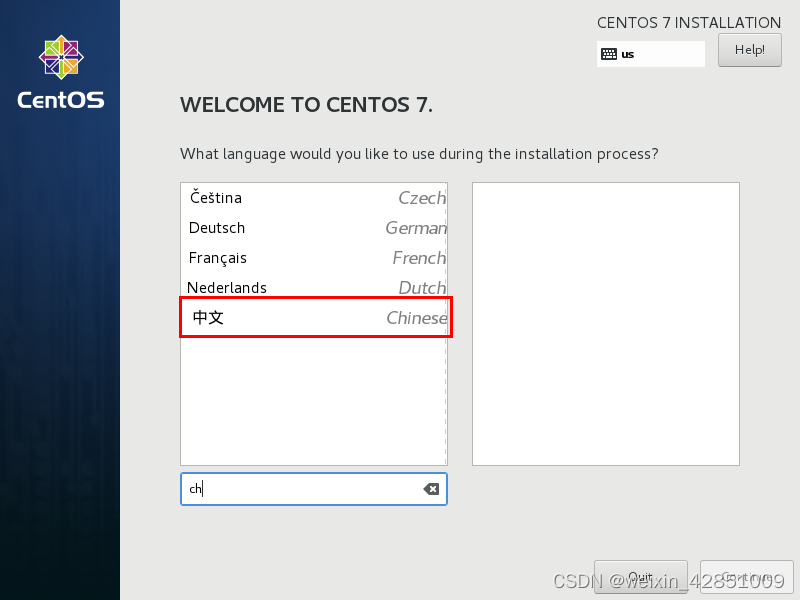Select 中文 Chinese language row
Viewport: 800px width, 600px height.
coord(314,317)
